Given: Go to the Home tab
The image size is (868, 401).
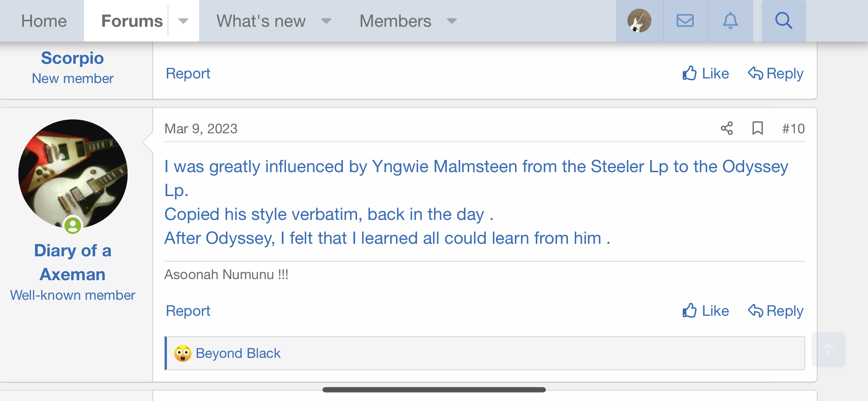Looking at the screenshot, I should [x=44, y=21].
